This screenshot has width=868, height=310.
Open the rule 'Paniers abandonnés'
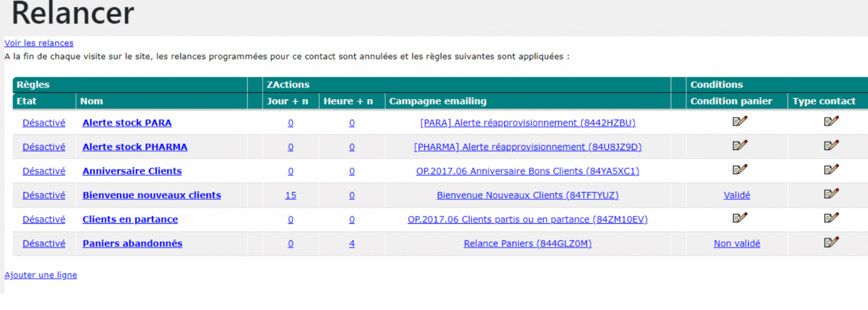(x=133, y=244)
